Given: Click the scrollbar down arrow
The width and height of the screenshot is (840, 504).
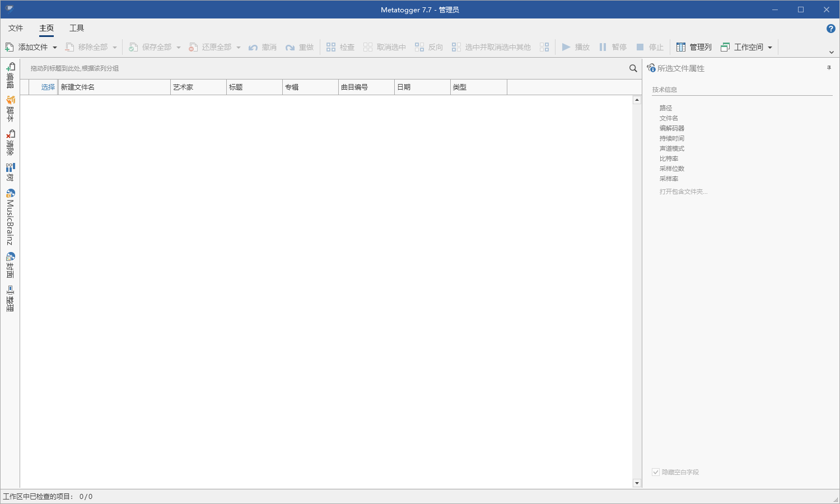Looking at the screenshot, I should 637,483.
